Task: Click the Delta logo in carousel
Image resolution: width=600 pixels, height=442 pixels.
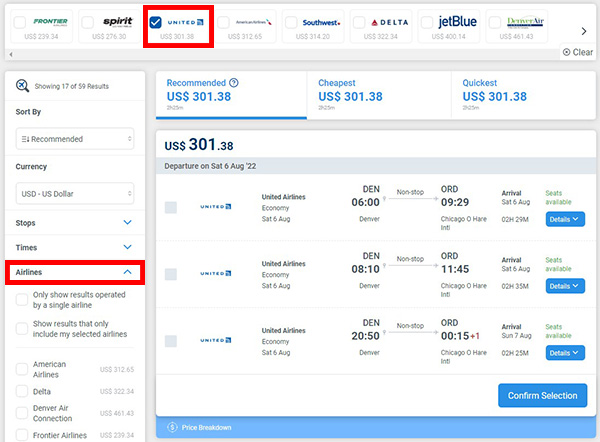Action: coord(390,23)
